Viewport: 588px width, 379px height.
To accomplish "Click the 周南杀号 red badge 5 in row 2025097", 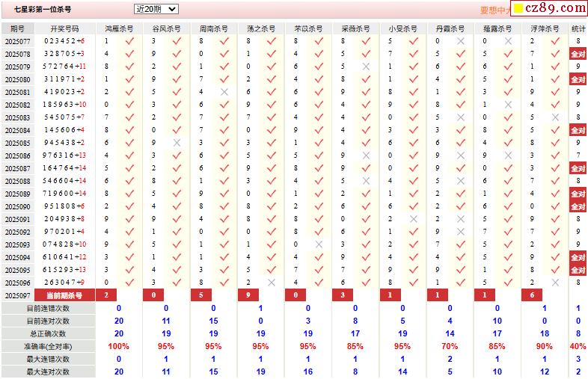I will pyautogui.click(x=201, y=295).
